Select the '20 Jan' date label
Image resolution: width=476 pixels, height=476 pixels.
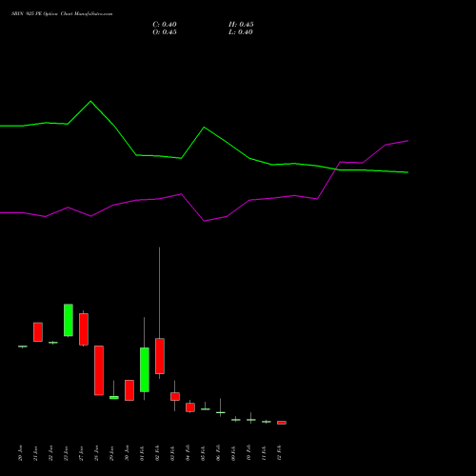(21, 453)
